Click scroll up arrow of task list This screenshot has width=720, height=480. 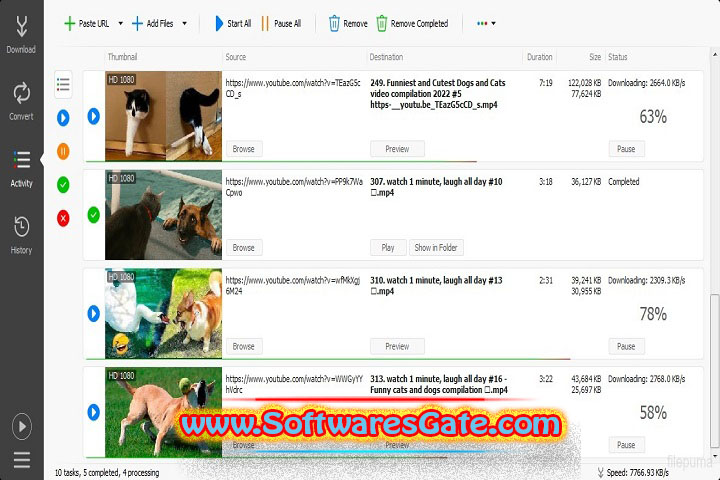tap(714, 54)
